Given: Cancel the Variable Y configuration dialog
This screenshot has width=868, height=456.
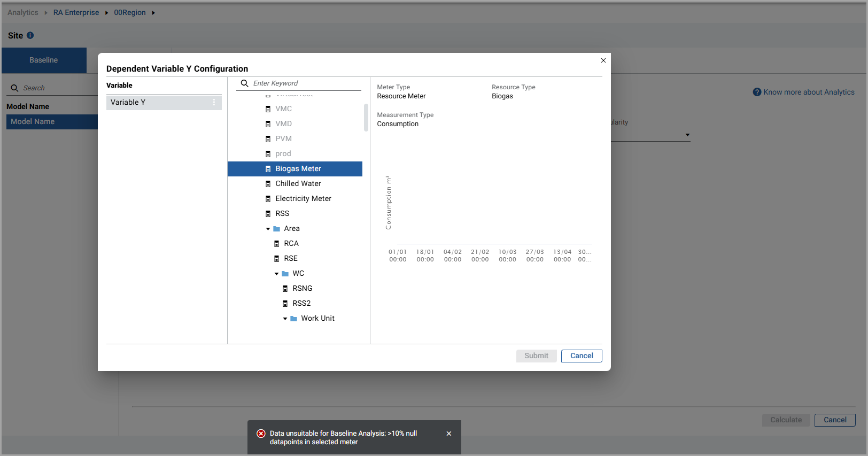Looking at the screenshot, I should pos(582,356).
